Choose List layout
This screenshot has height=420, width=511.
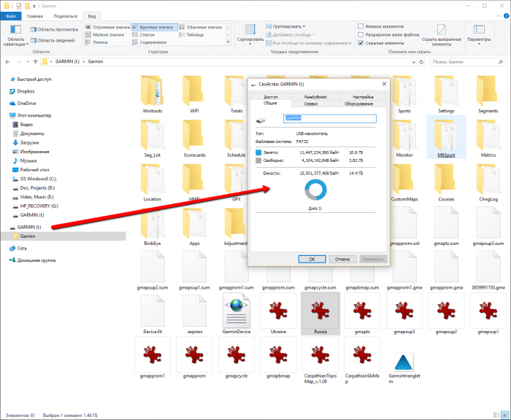coord(144,34)
